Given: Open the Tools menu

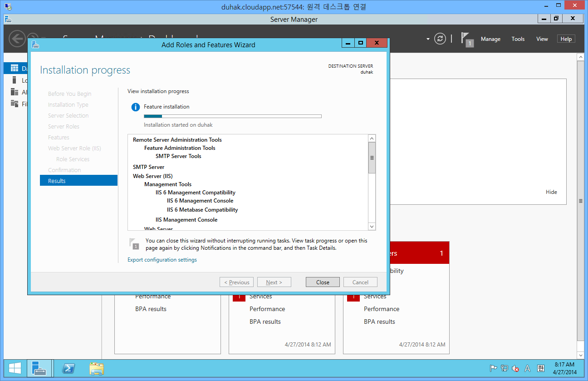Looking at the screenshot, I should pos(518,39).
